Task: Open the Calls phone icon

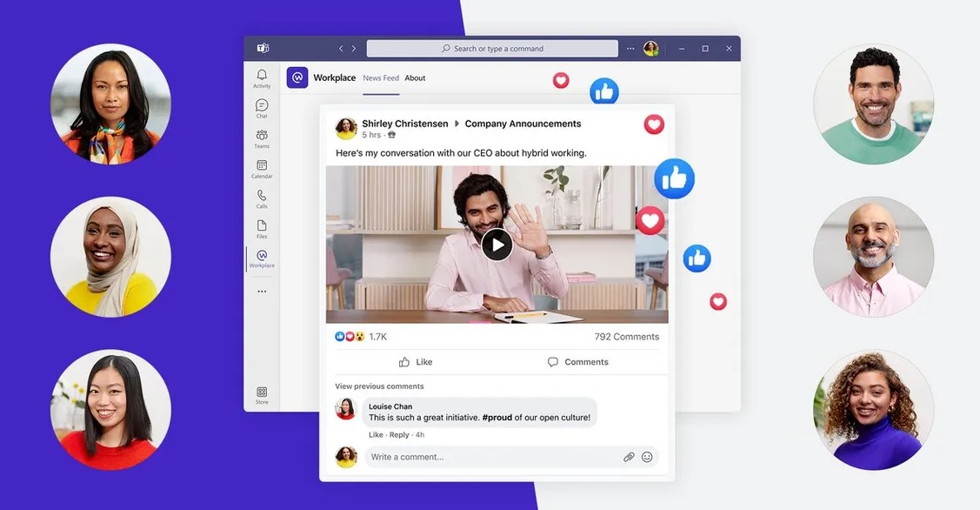Action: tap(262, 198)
